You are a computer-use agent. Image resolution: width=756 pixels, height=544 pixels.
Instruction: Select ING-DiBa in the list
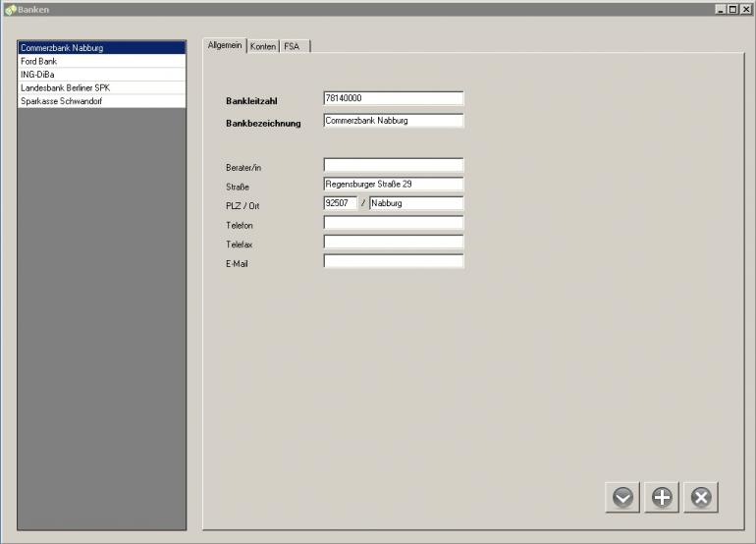coord(102,75)
